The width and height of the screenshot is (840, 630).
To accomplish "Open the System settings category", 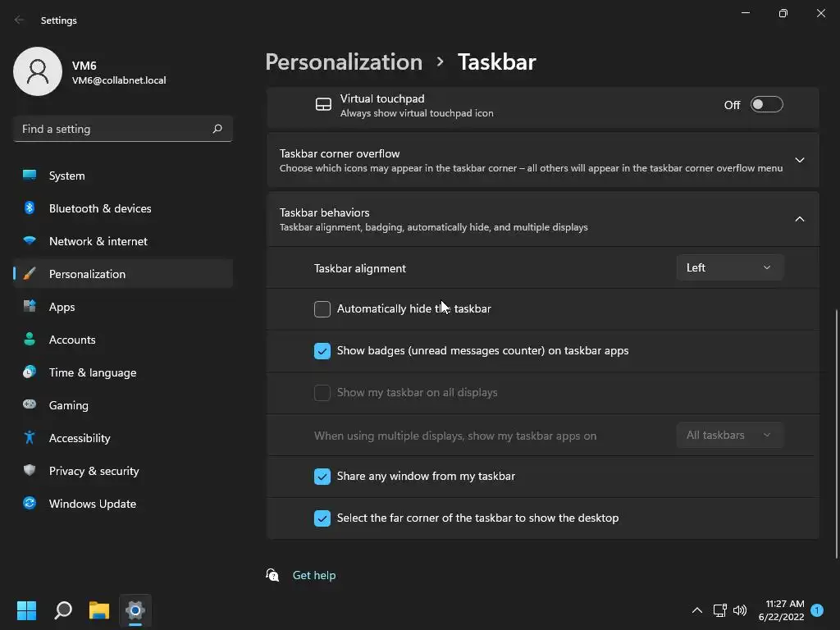I will tap(66, 176).
